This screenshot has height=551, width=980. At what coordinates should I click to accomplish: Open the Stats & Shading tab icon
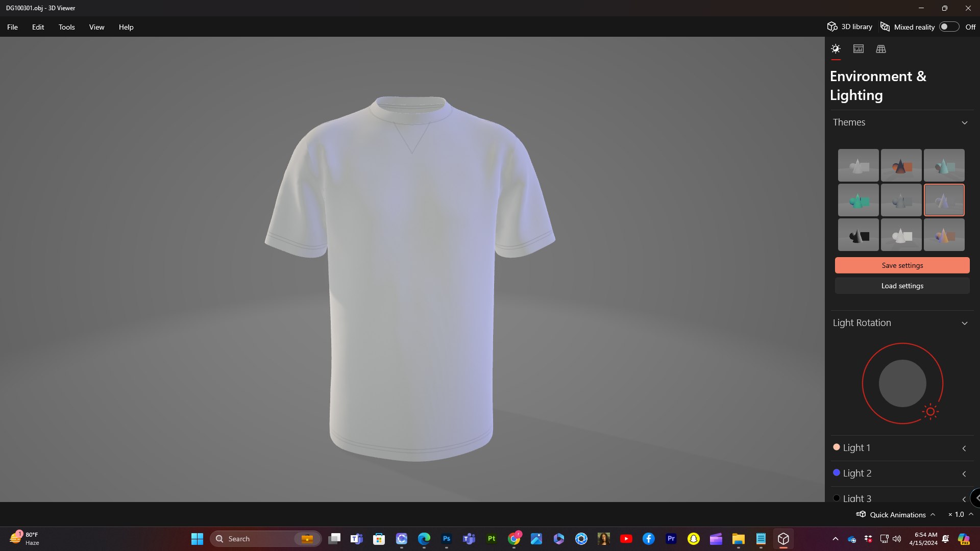coord(859,49)
